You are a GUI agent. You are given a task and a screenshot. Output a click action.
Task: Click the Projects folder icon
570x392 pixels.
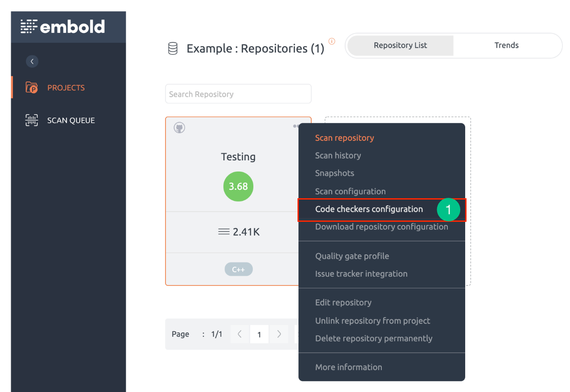point(32,88)
